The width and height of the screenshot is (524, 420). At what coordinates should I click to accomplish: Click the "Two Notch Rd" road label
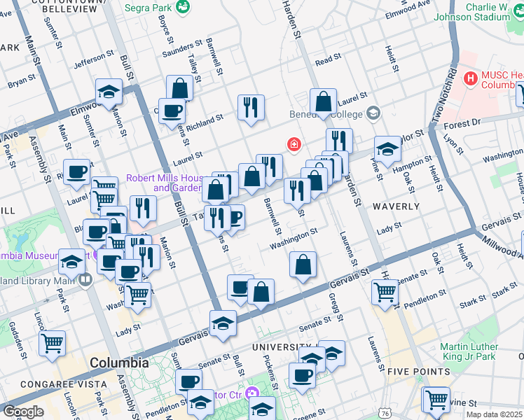(x=444, y=95)
